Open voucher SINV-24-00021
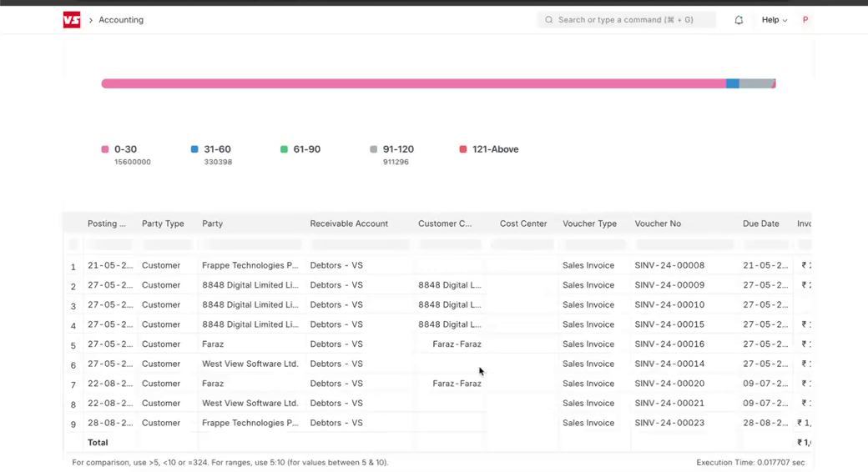Screen dimensions: 868x472 [x=669, y=403]
